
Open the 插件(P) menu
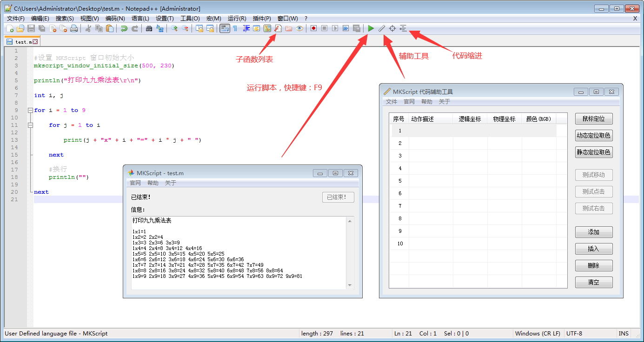(262, 19)
